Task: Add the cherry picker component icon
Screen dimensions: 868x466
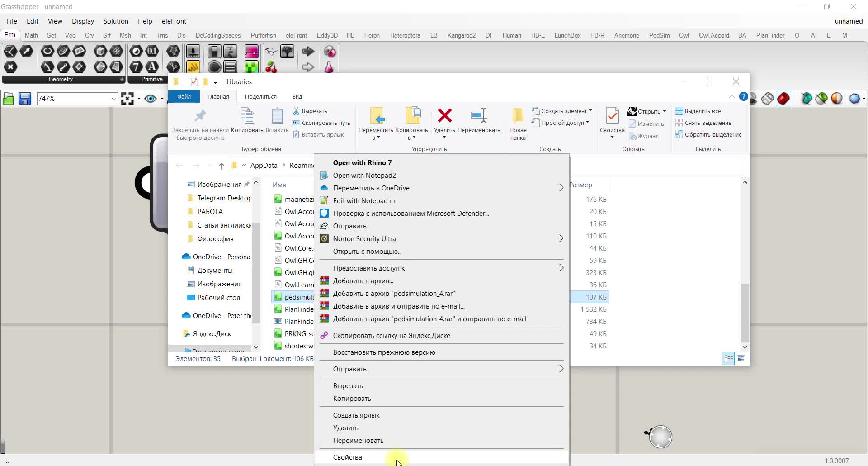Action: point(271,67)
